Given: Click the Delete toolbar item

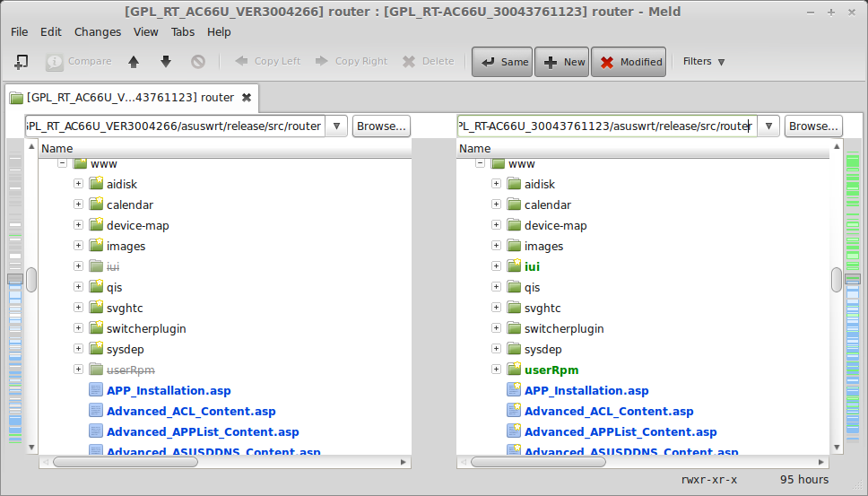Looking at the screenshot, I should click(429, 62).
